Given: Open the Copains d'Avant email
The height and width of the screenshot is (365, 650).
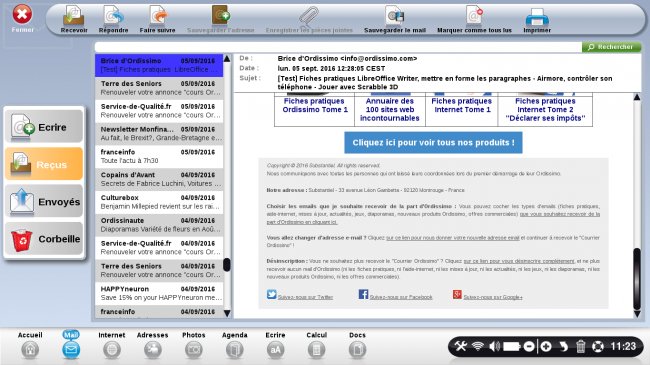Looking at the screenshot, I should coord(159,179).
